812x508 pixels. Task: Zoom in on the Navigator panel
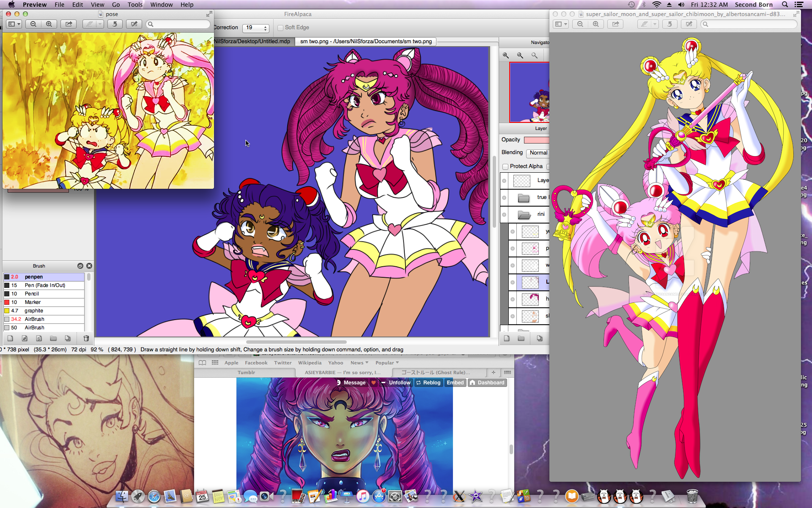coord(505,55)
